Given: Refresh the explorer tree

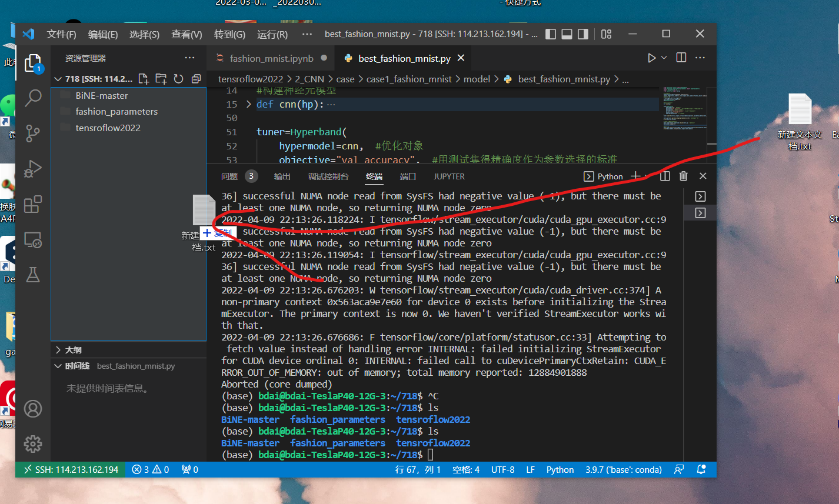Looking at the screenshot, I should (178, 79).
